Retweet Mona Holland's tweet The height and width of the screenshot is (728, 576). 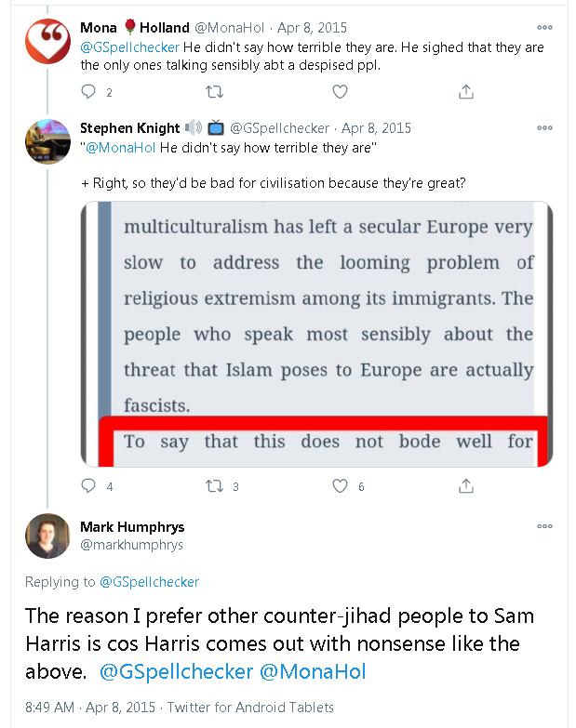coord(214,91)
